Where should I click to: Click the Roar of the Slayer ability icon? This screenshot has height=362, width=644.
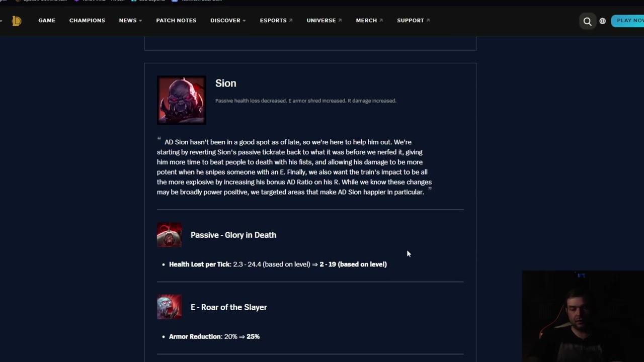pyautogui.click(x=169, y=307)
